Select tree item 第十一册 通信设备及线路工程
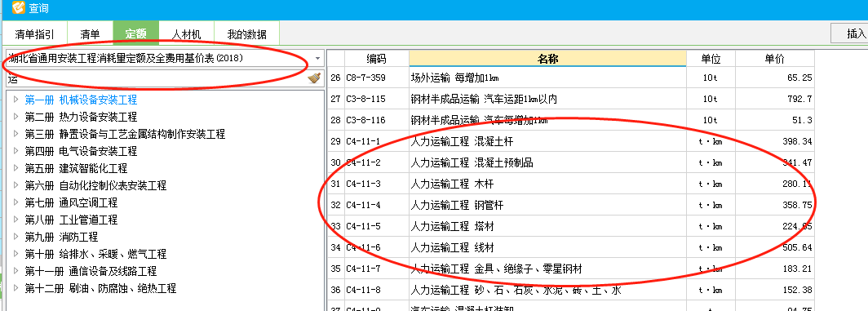 click(91, 272)
